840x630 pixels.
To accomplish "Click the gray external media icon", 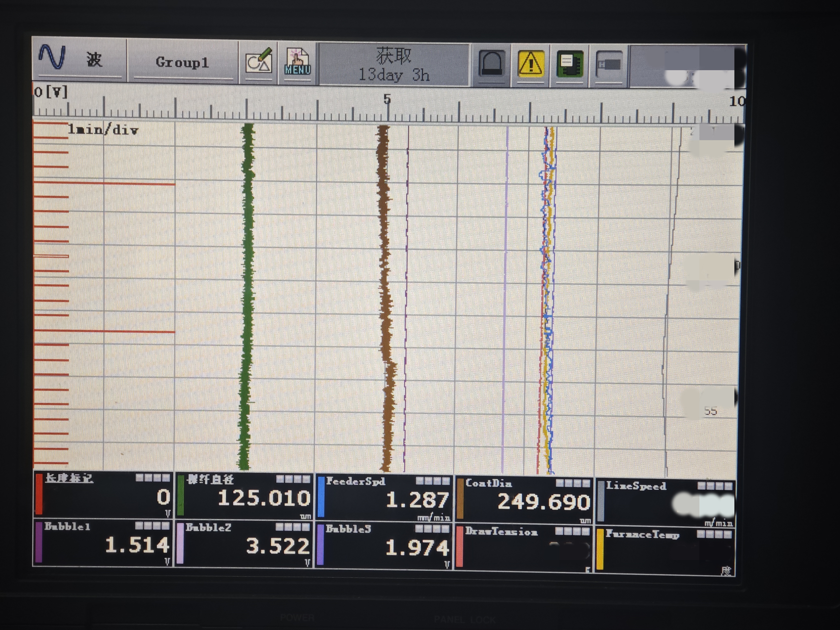I will 609,65.
